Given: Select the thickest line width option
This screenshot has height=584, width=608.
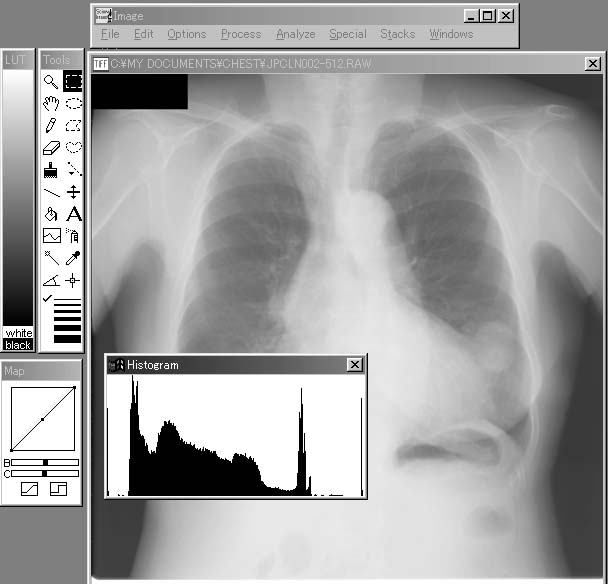Looking at the screenshot, I should (x=67, y=339).
